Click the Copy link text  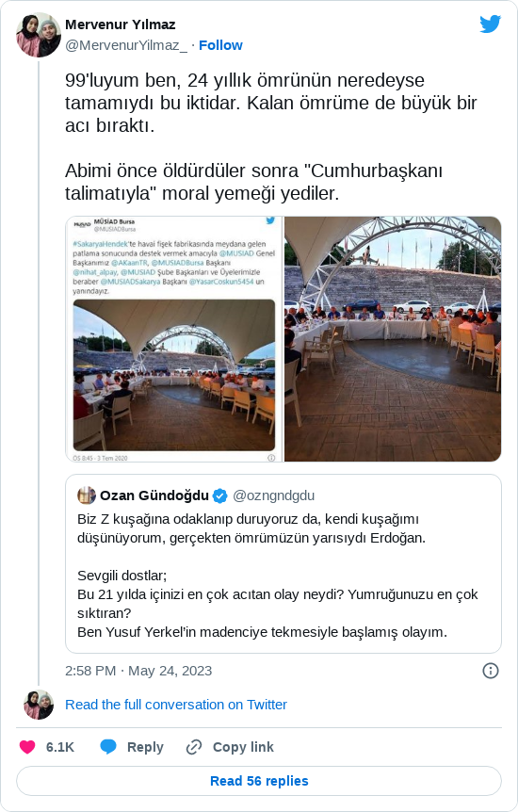(x=243, y=747)
